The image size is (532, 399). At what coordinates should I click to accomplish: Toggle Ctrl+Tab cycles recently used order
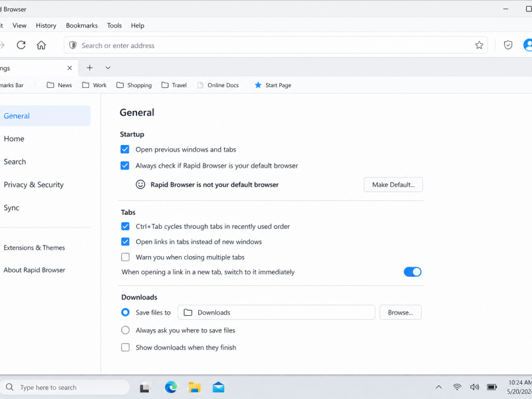tap(125, 226)
